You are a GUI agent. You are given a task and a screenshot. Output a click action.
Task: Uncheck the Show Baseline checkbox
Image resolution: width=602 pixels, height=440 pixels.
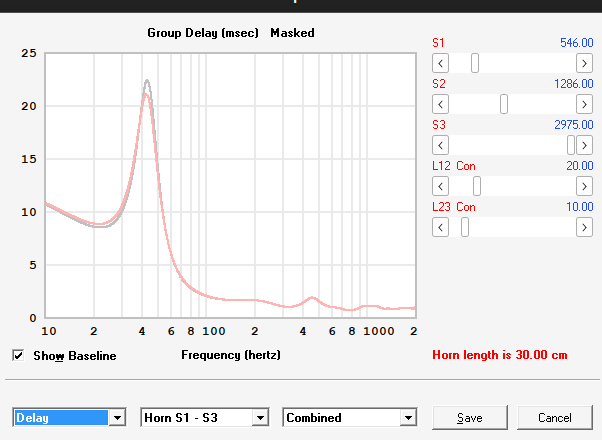18,356
